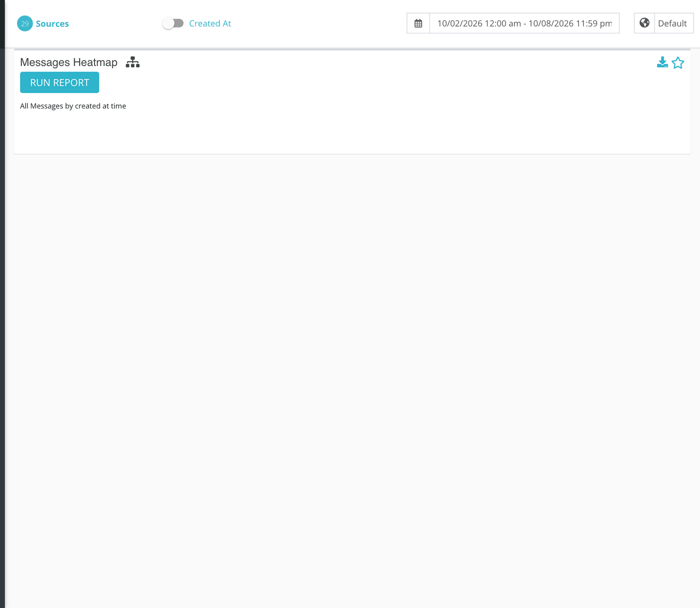Download the Messages Heatmap report
700x608 pixels.
coord(662,62)
